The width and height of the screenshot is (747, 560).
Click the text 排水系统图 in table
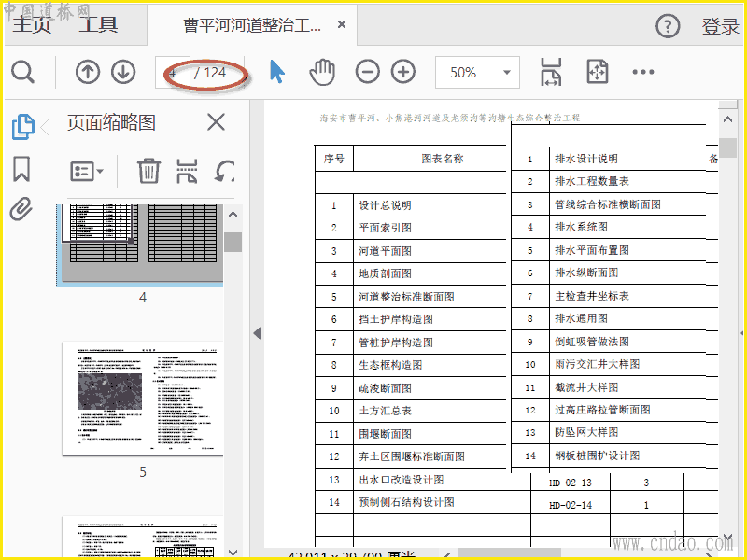[581, 227]
